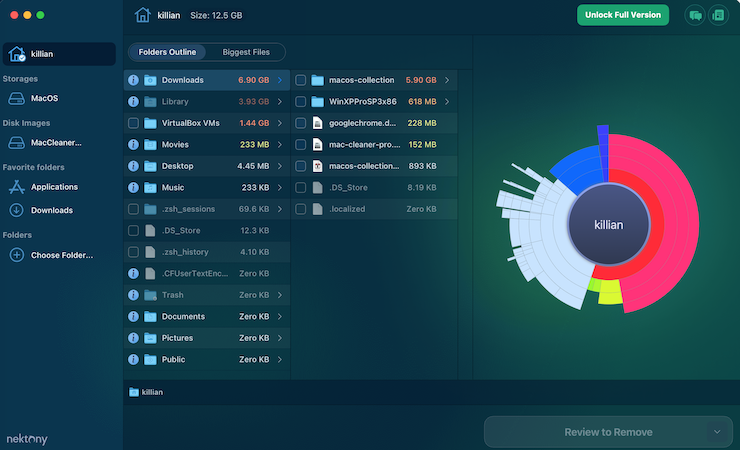Screen dimensions: 740x450
Task: Click Unlock Full Version button
Action: (x=622, y=15)
